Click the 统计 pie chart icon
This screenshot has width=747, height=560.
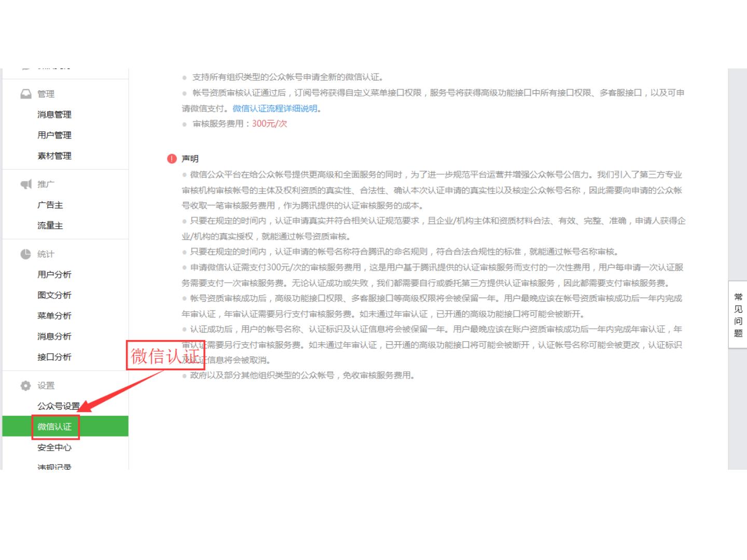pos(26,254)
